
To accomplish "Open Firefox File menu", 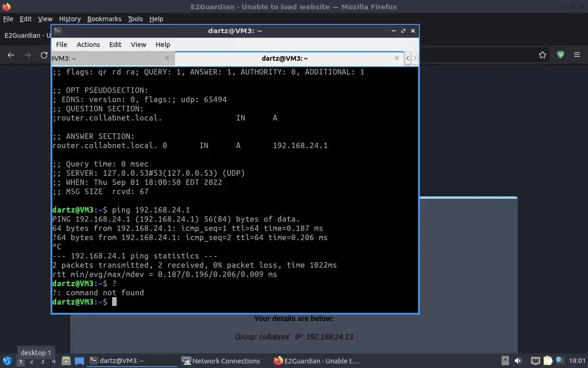I will [8, 19].
